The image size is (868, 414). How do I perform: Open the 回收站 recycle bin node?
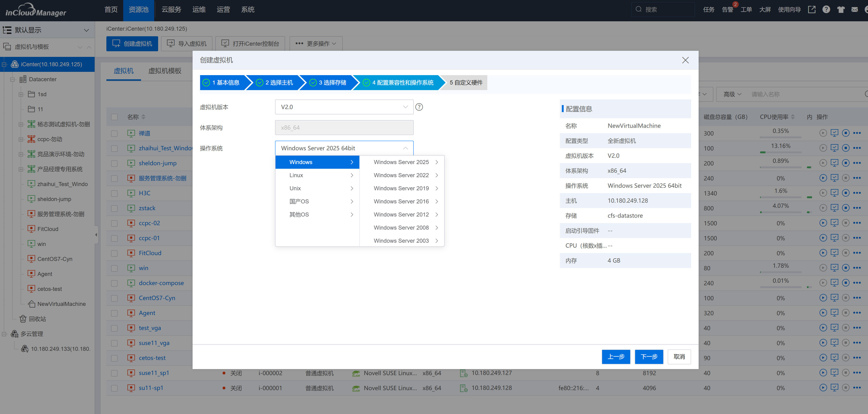click(37, 319)
